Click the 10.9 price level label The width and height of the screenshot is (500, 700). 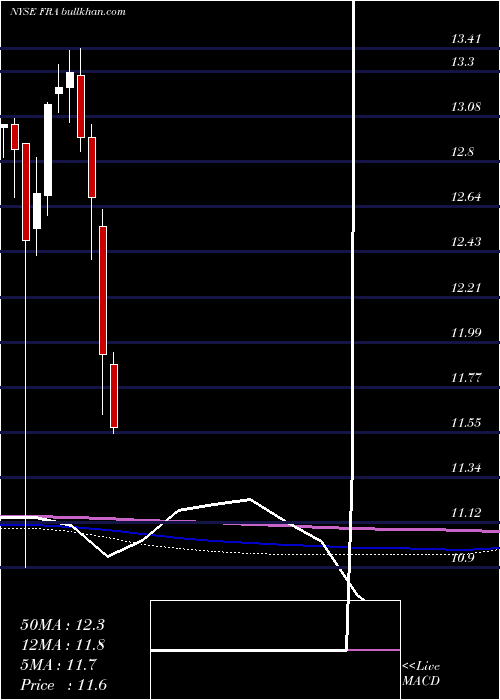pyautogui.click(x=462, y=558)
